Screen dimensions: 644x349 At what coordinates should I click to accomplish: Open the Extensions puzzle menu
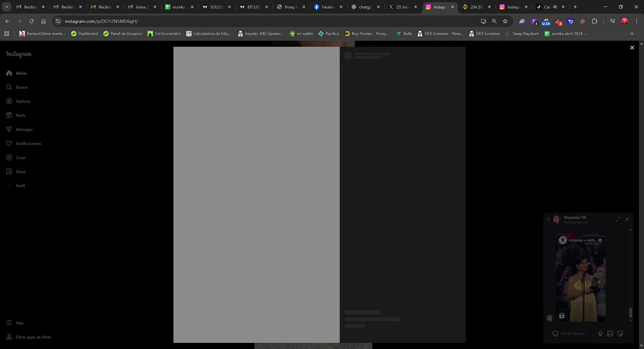(595, 21)
